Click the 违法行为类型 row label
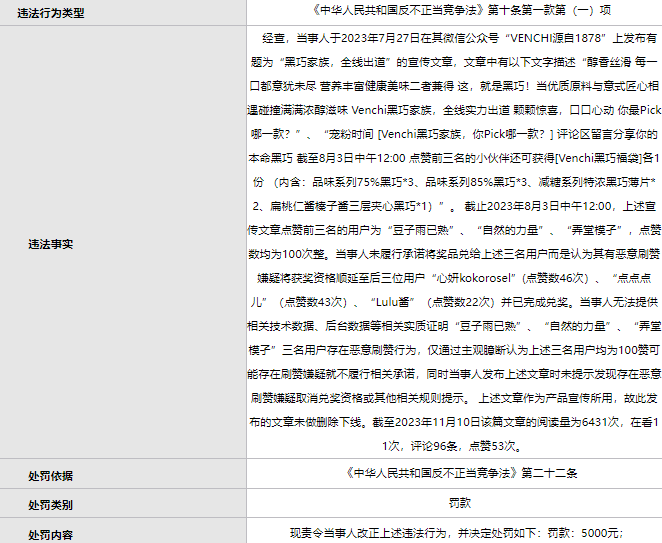The image size is (662, 543). (58, 13)
